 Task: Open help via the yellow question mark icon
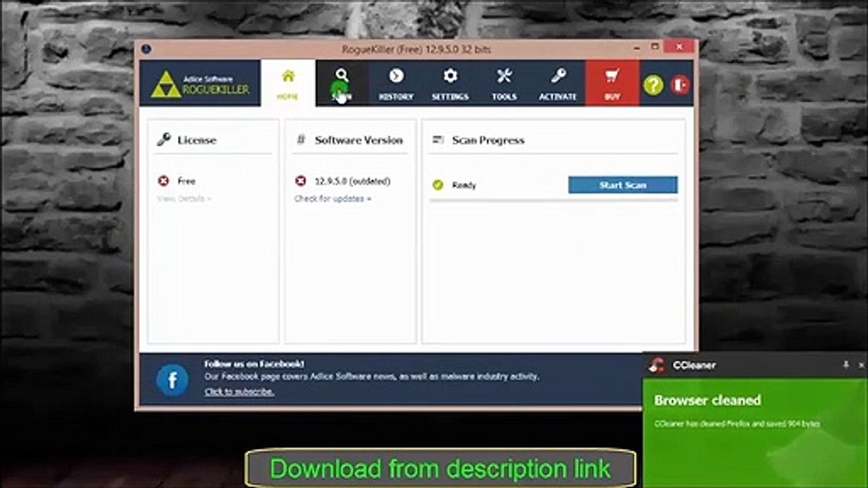[x=653, y=84]
